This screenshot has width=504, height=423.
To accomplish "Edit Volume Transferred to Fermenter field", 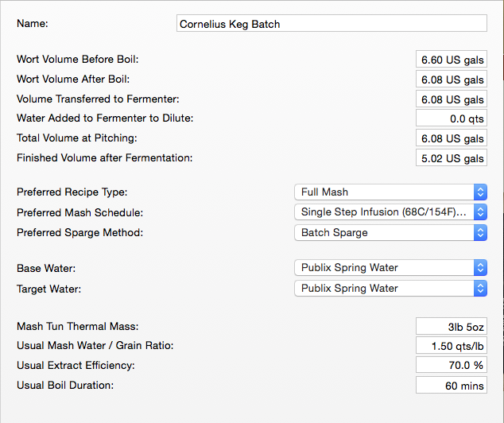I will 452,99.
